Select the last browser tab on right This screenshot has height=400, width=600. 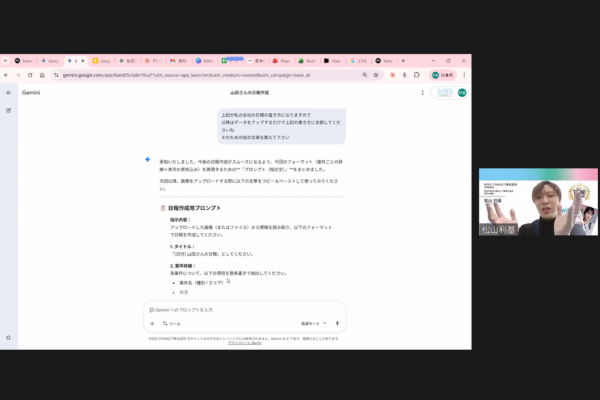click(x=386, y=60)
